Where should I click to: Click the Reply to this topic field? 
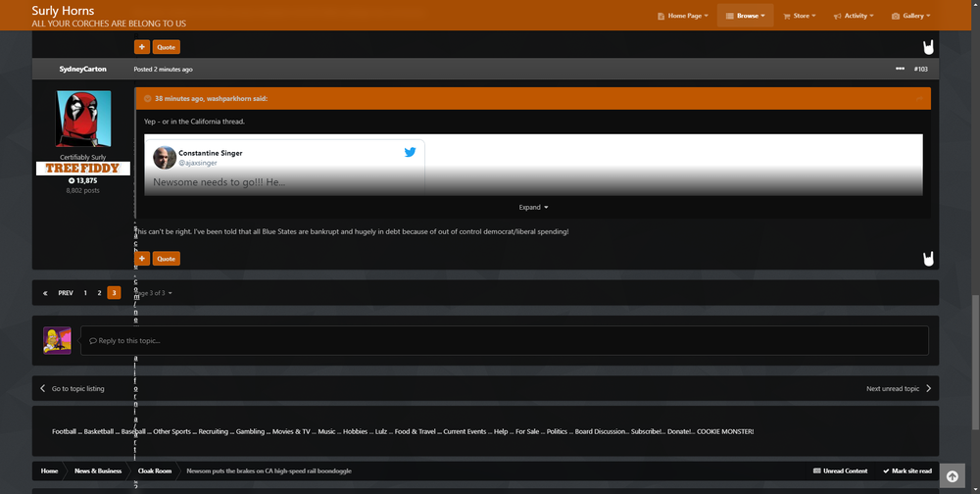505,341
